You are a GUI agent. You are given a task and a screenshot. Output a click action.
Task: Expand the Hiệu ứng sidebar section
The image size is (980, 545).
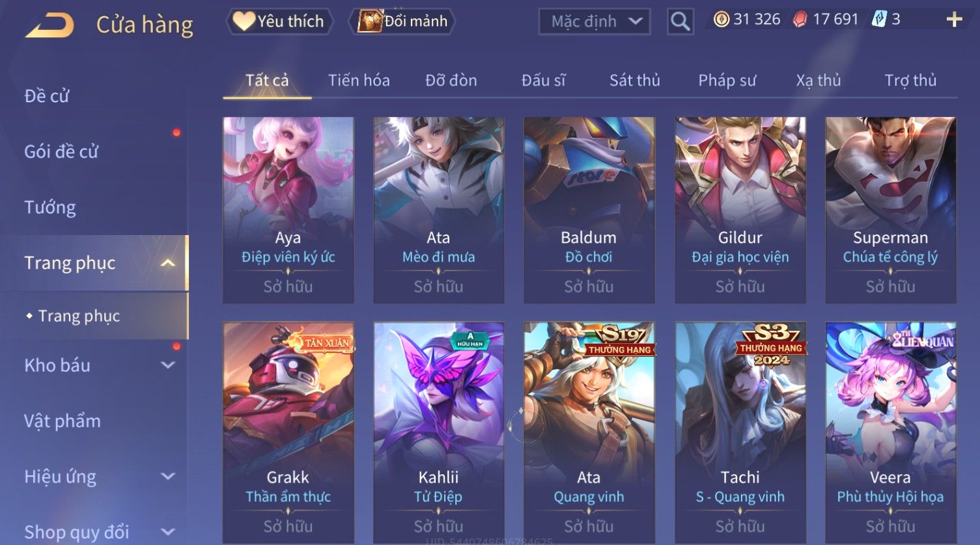168,477
